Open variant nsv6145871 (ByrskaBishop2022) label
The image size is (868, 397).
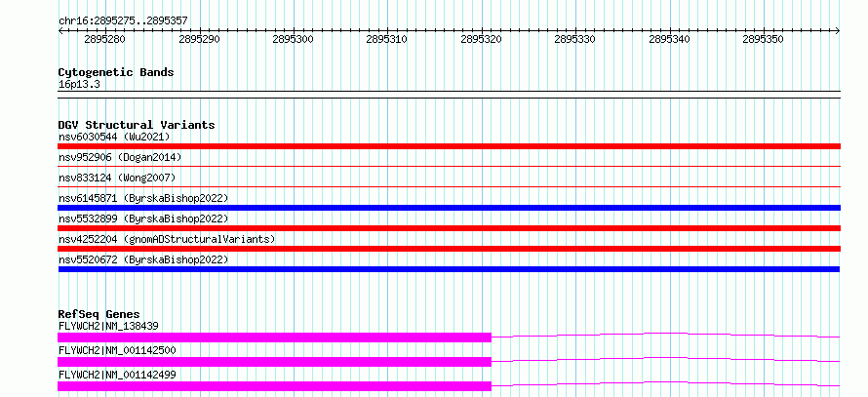(x=143, y=198)
